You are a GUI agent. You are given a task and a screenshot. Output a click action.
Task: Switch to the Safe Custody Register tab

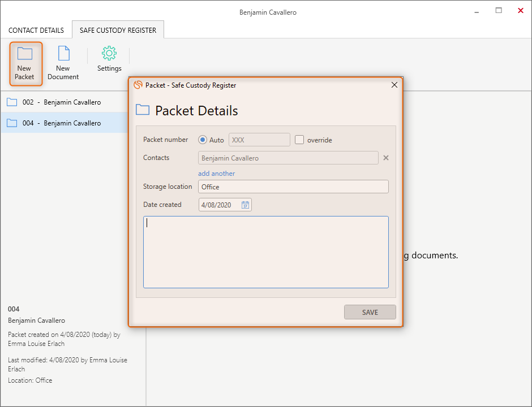pos(118,31)
